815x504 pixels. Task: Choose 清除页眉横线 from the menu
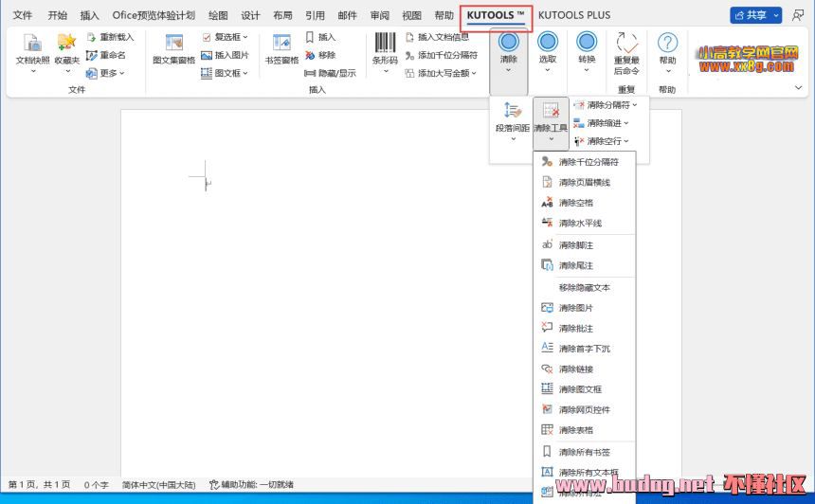(584, 183)
